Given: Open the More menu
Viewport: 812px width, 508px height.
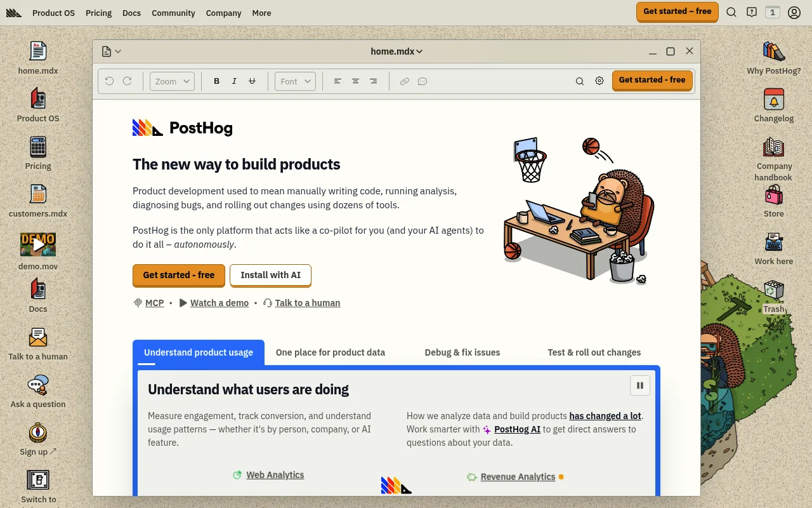Looking at the screenshot, I should click(261, 13).
